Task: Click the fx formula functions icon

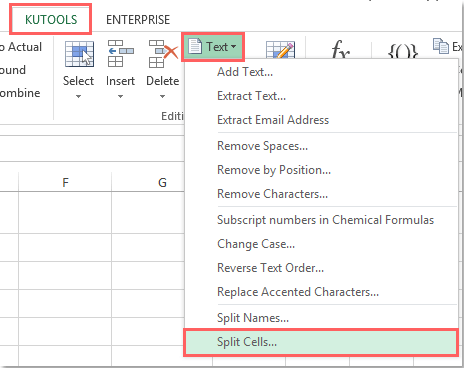Action: point(340,49)
